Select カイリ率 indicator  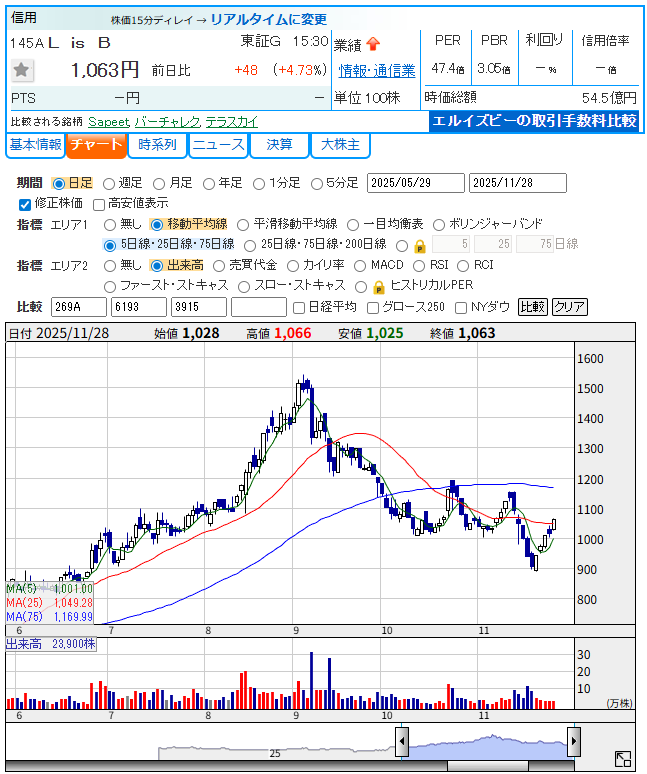293,266
